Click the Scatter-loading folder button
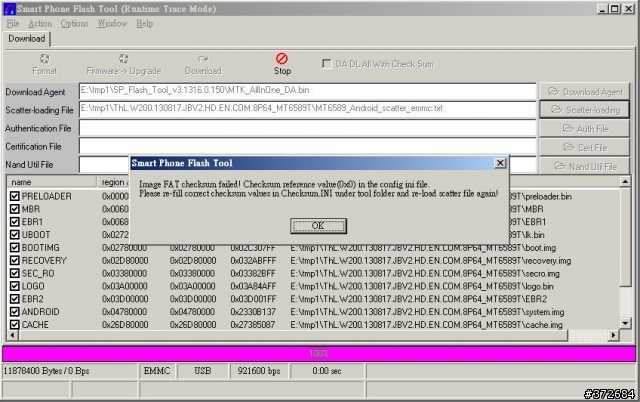The image size is (640, 402). pos(585,110)
